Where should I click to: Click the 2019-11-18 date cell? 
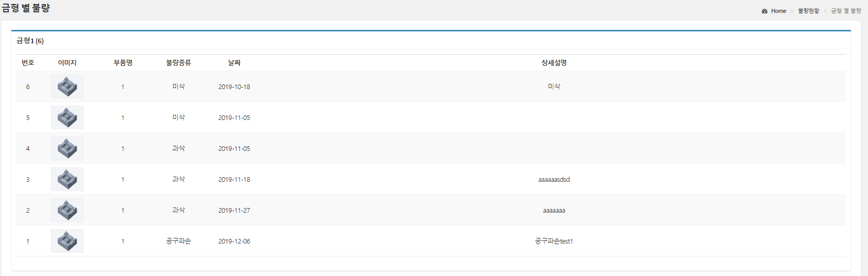[x=234, y=180]
